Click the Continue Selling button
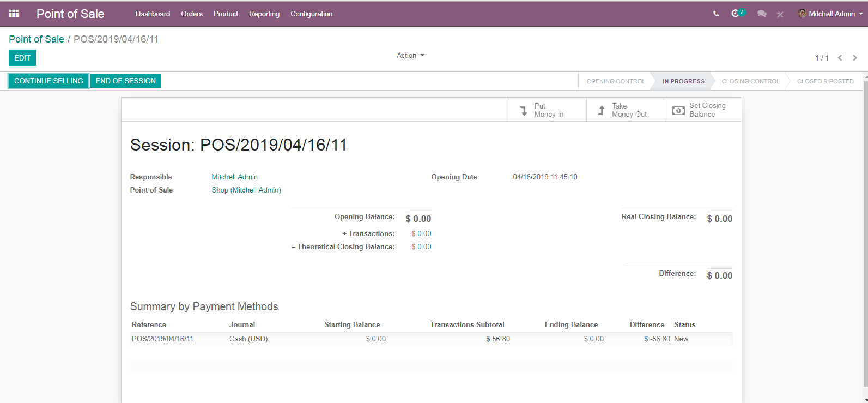The height and width of the screenshot is (403, 868). (x=48, y=81)
